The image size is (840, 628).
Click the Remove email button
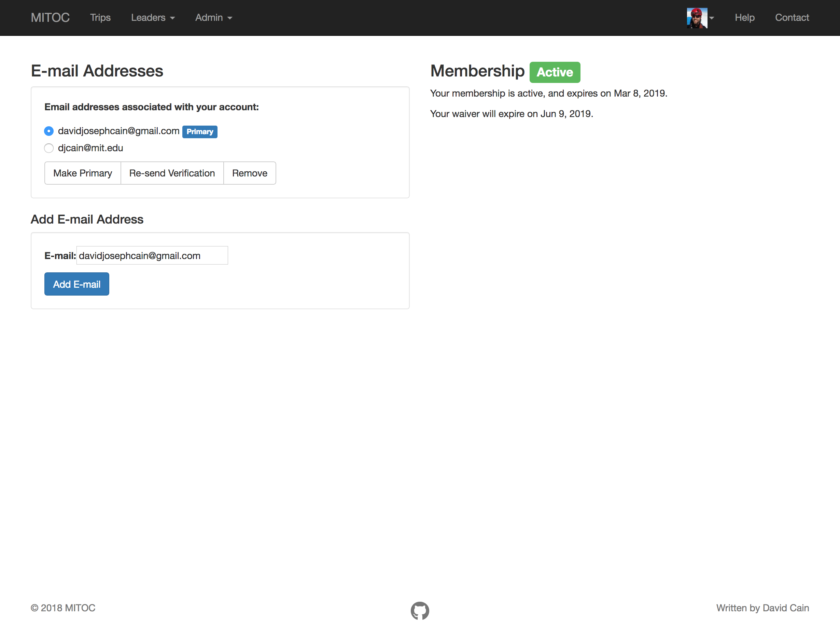pos(250,173)
